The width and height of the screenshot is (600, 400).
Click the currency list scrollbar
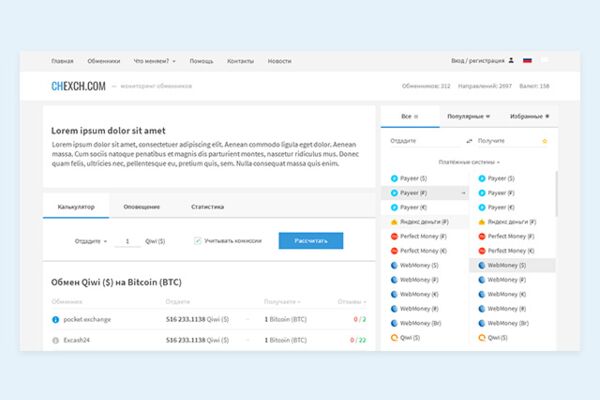pyautogui.click(x=556, y=194)
